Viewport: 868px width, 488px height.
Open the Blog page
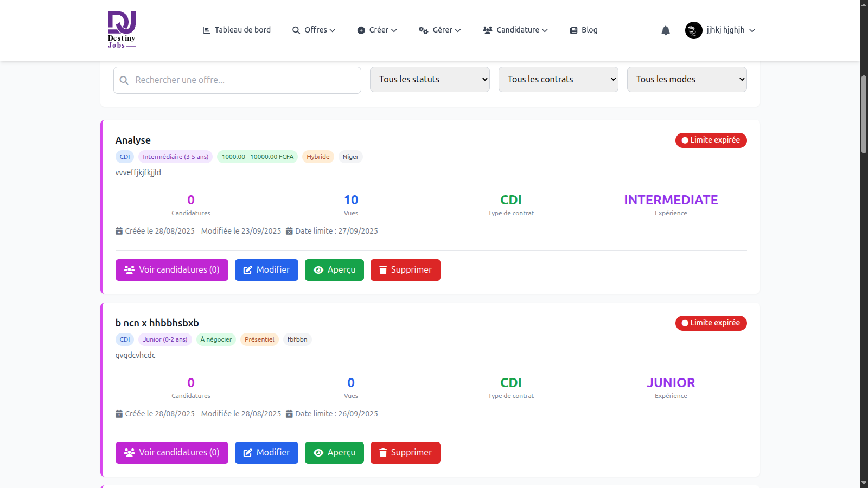pos(583,30)
